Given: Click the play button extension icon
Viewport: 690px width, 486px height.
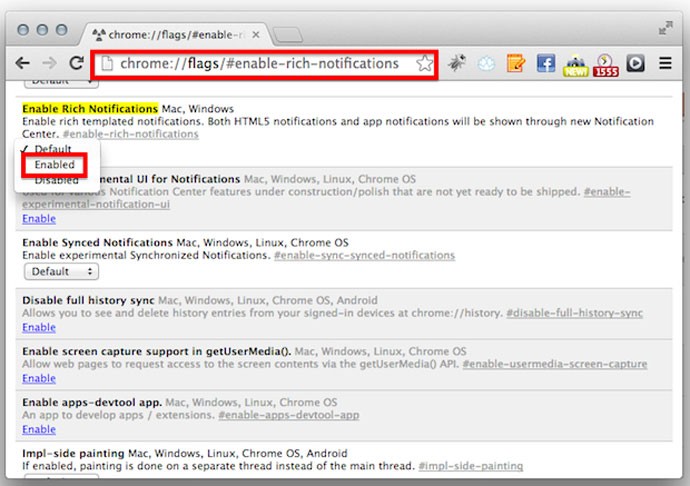Looking at the screenshot, I should [x=636, y=64].
